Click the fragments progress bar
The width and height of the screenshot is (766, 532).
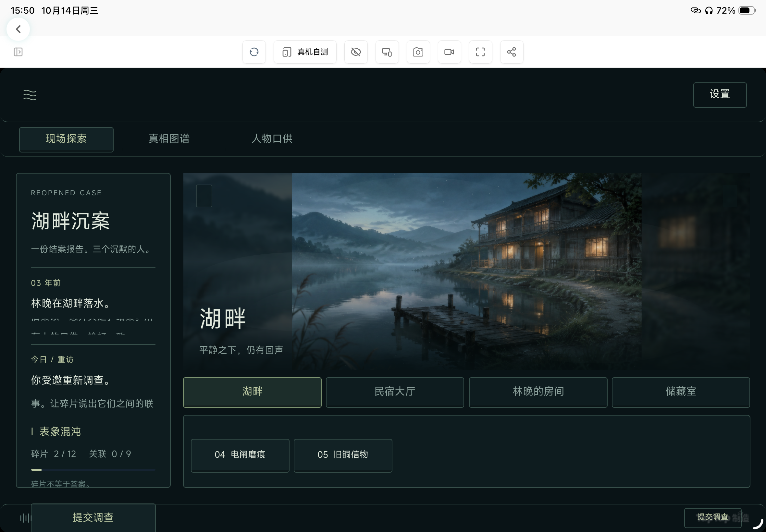tap(93, 470)
